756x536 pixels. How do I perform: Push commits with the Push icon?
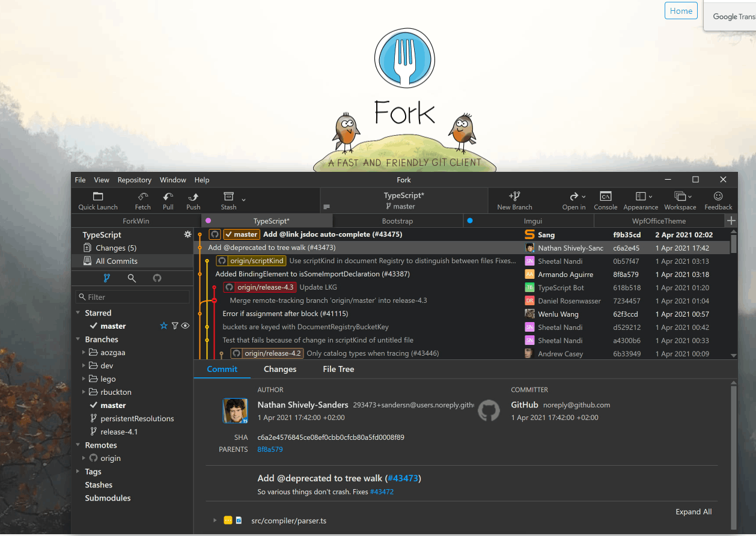click(x=194, y=196)
